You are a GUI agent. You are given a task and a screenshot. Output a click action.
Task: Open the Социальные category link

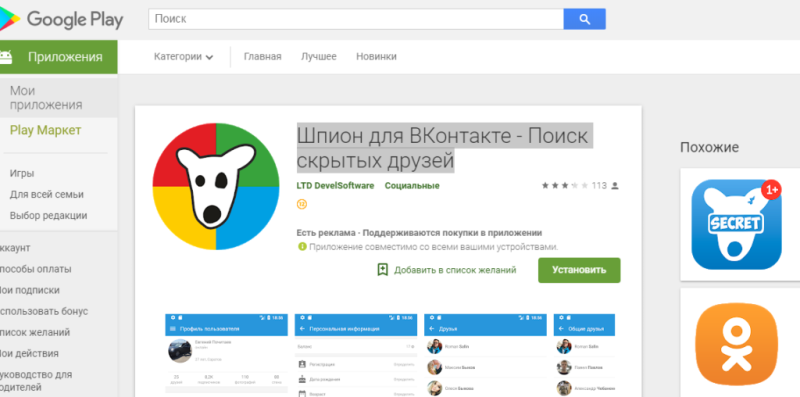pos(412,186)
